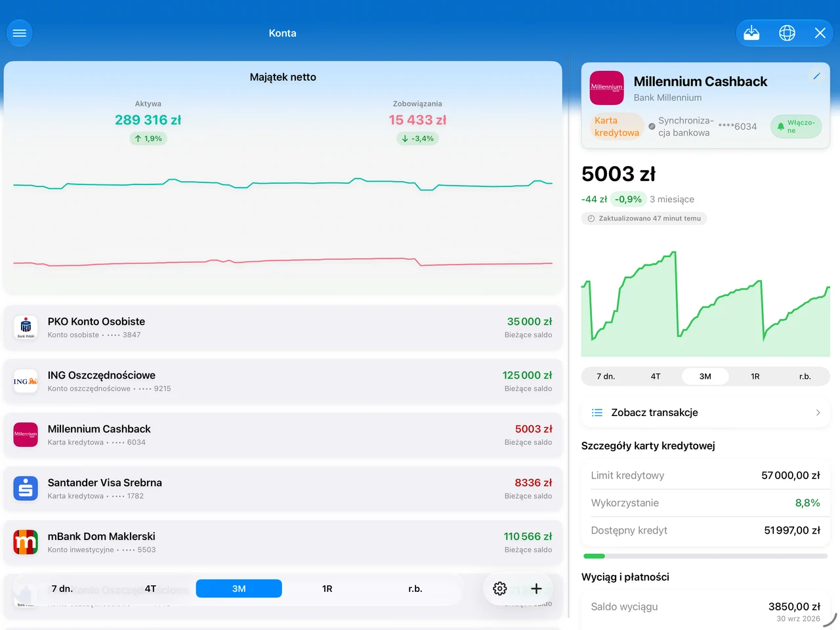Click the Aktywa value 289 316 zł
840x630 pixels.
(148, 120)
